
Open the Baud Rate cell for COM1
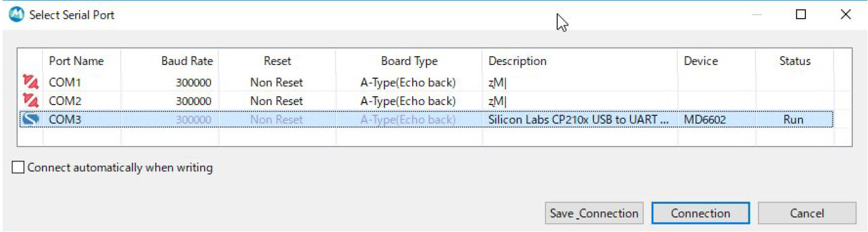pos(169,82)
